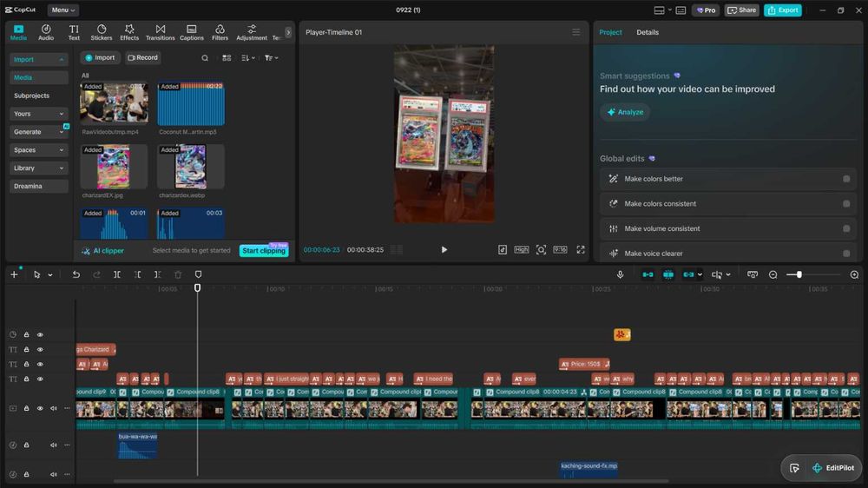Open the media sort dropdown

[248, 57]
